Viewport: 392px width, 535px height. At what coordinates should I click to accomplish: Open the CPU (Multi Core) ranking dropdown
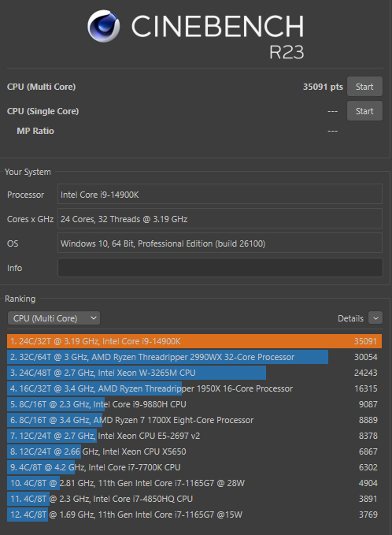[54, 318]
